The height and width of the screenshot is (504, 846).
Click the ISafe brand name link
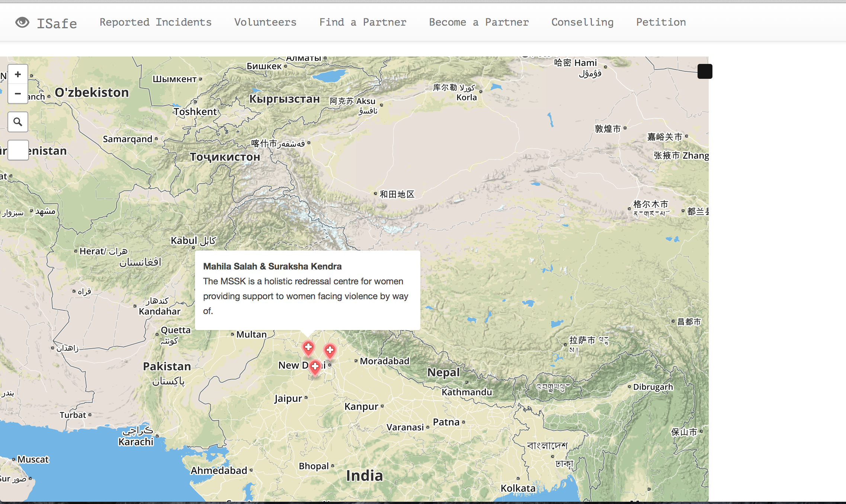click(57, 23)
